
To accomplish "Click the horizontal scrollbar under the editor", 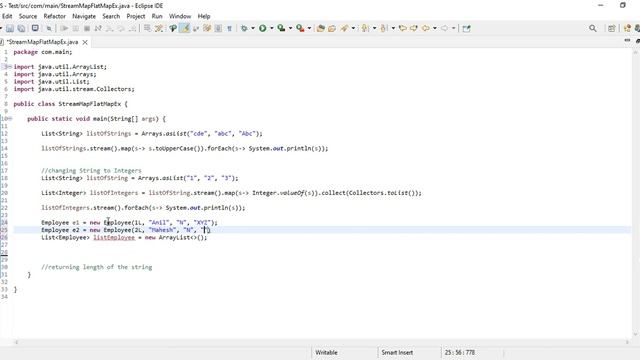I will click(x=322, y=342).
